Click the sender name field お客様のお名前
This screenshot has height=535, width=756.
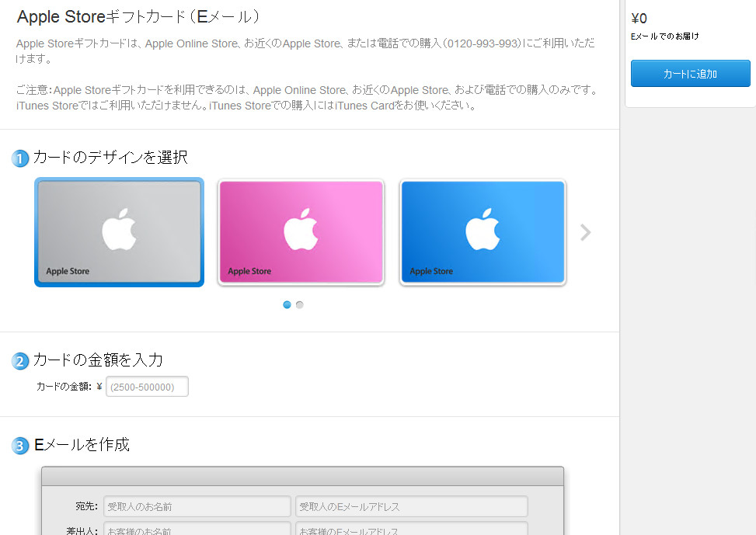(x=197, y=529)
